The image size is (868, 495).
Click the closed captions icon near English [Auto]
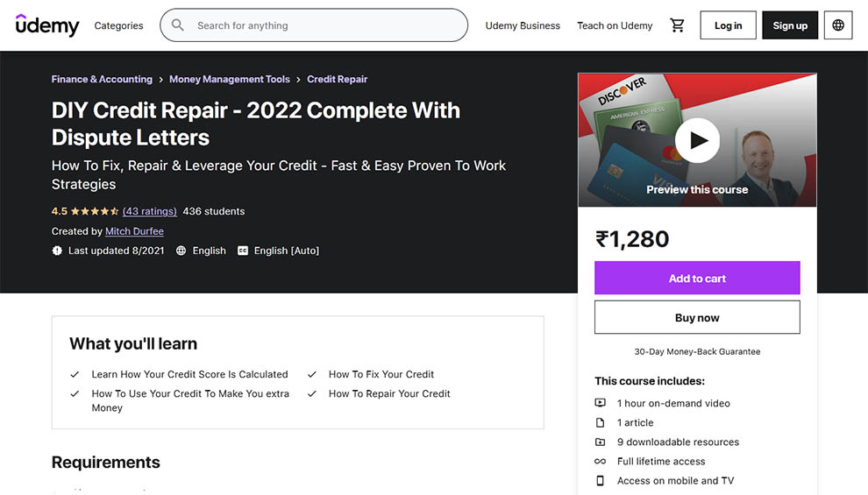(x=243, y=251)
